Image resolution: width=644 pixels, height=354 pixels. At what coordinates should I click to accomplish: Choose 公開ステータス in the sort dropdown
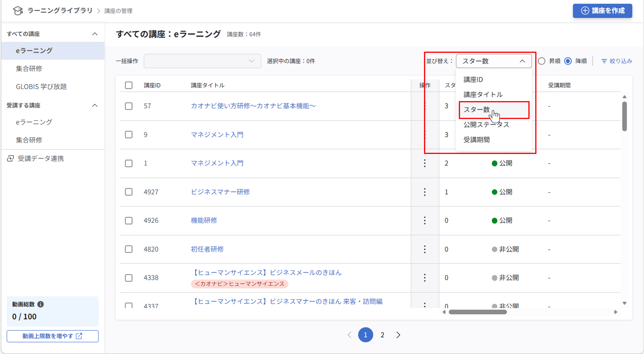click(x=494, y=125)
